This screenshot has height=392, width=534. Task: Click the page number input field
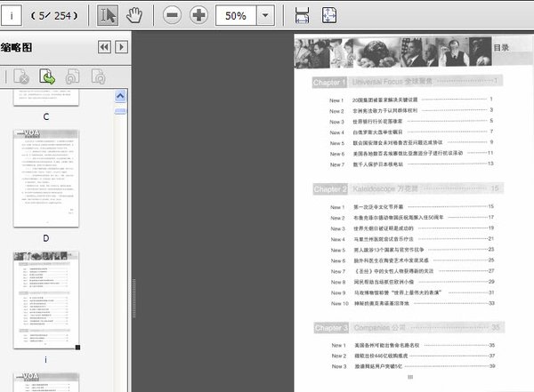click(12, 15)
